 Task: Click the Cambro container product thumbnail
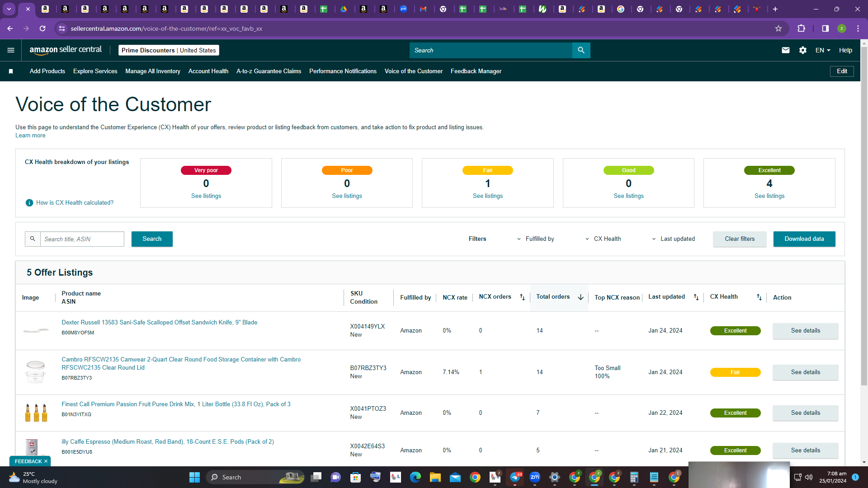click(36, 372)
